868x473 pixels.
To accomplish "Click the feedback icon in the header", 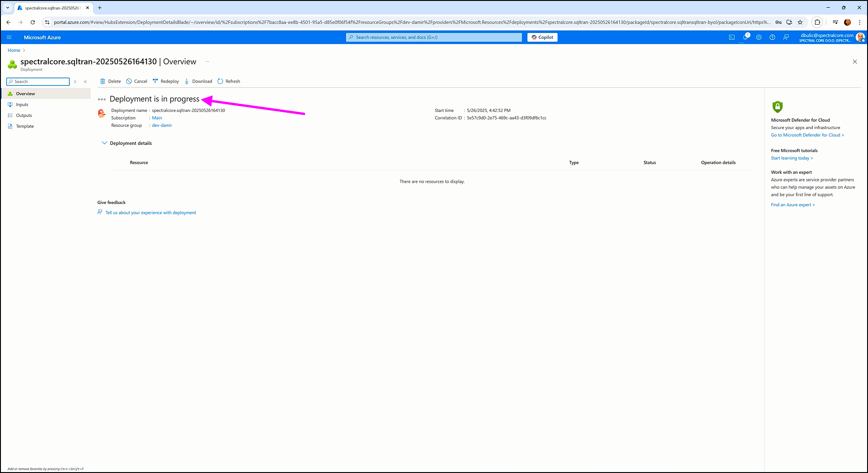I will 786,37.
